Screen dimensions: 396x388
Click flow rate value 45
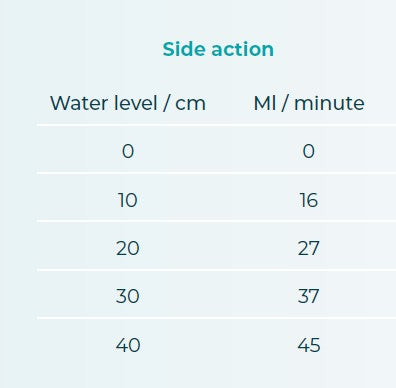[309, 345]
